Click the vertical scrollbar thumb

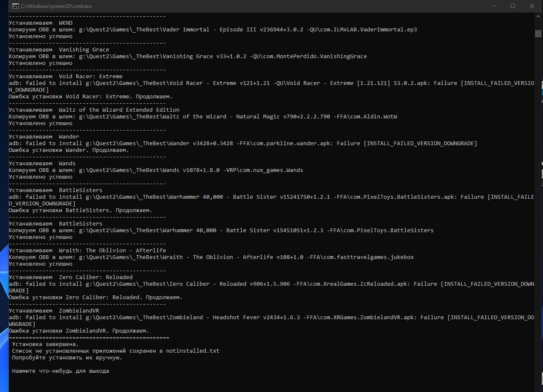[x=538, y=34]
